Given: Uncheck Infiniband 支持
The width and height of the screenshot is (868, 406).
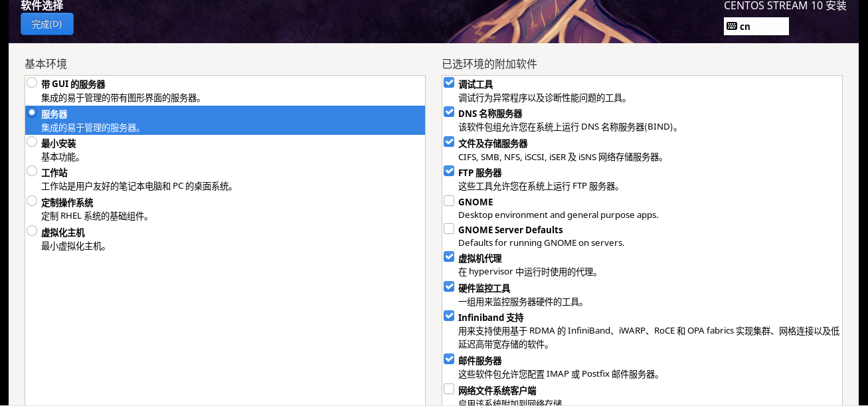Looking at the screenshot, I should (448, 316).
